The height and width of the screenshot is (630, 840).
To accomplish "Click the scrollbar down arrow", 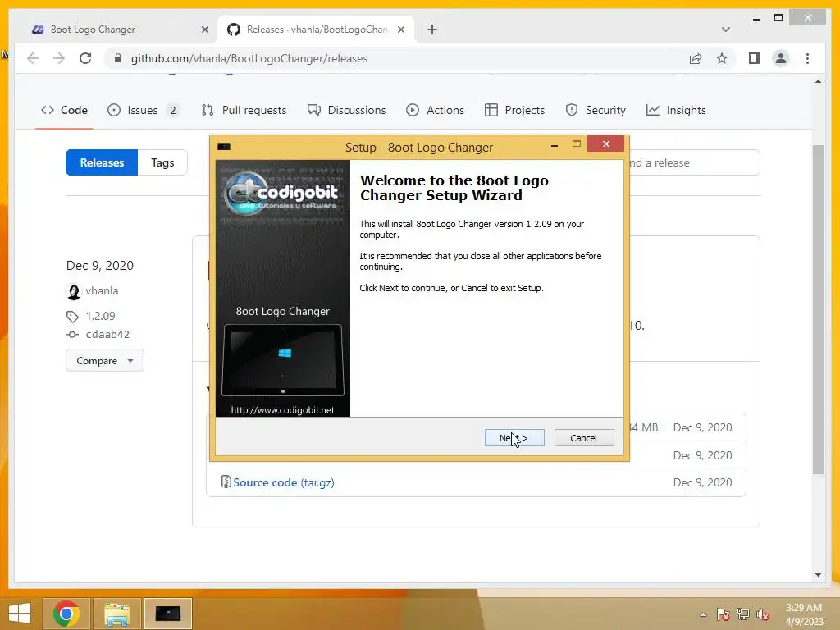I will 818,575.
